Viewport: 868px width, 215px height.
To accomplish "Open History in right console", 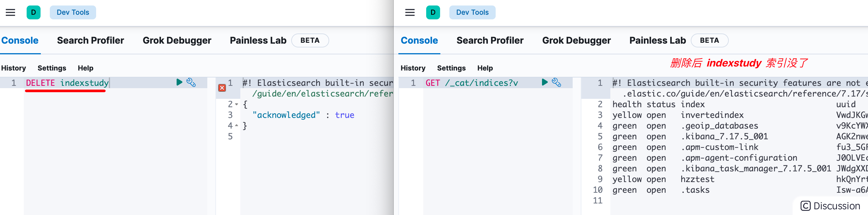I will point(413,68).
